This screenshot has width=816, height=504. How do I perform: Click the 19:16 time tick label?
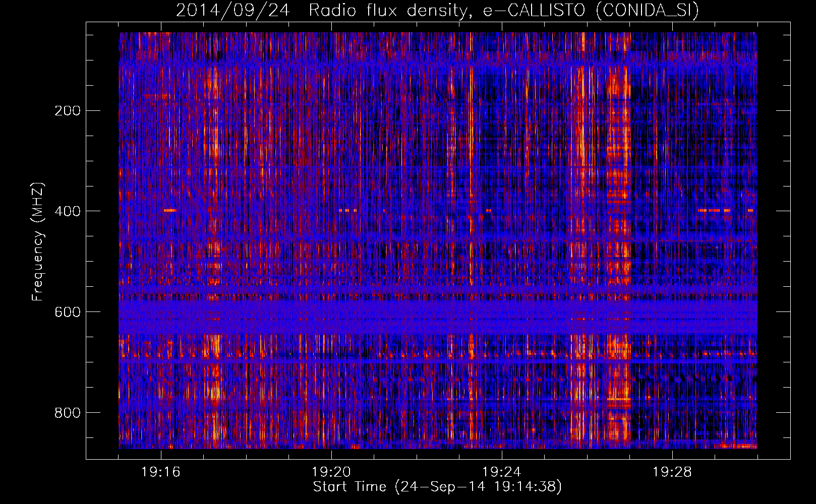coord(161,472)
